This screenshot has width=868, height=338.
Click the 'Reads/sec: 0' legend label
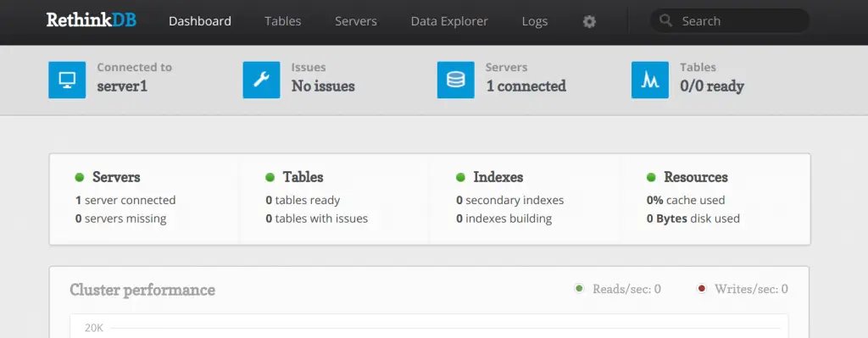click(626, 289)
